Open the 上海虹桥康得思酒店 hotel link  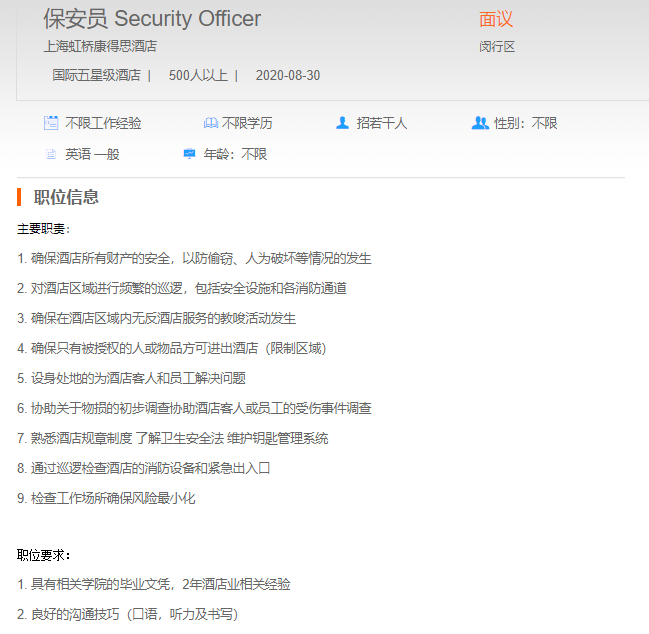pyautogui.click(x=100, y=46)
